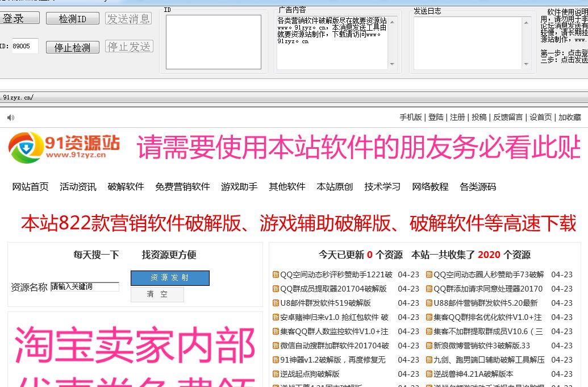
Task: Open 微信自动搜群加群软件201704 link
Action: click(x=335, y=346)
